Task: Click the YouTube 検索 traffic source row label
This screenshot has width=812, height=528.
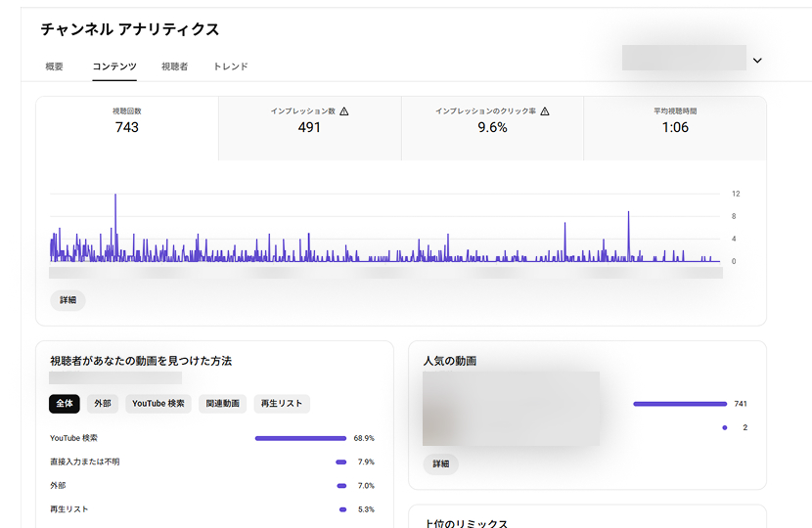Action: pyautogui.click(x=73, y=438)
